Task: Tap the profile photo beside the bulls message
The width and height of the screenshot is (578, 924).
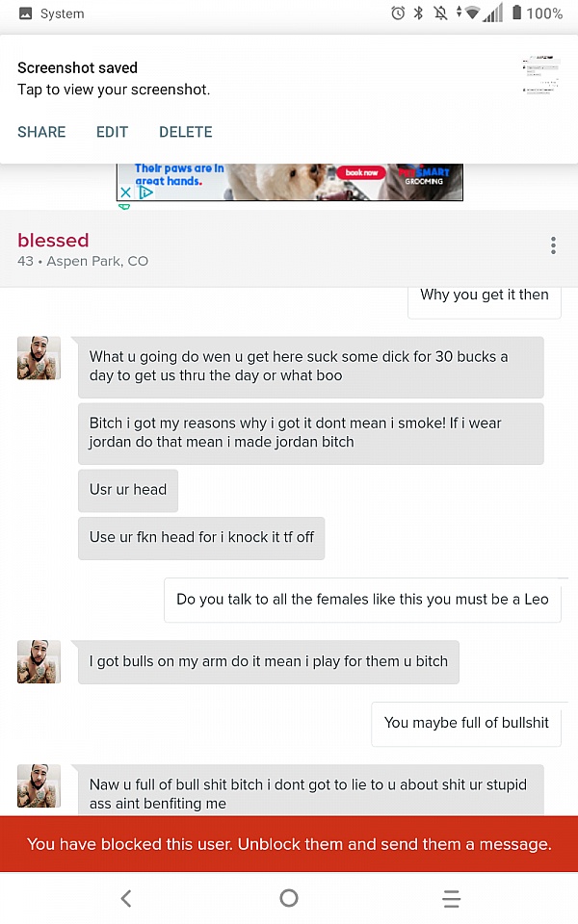Action: [x=39, y=662]
